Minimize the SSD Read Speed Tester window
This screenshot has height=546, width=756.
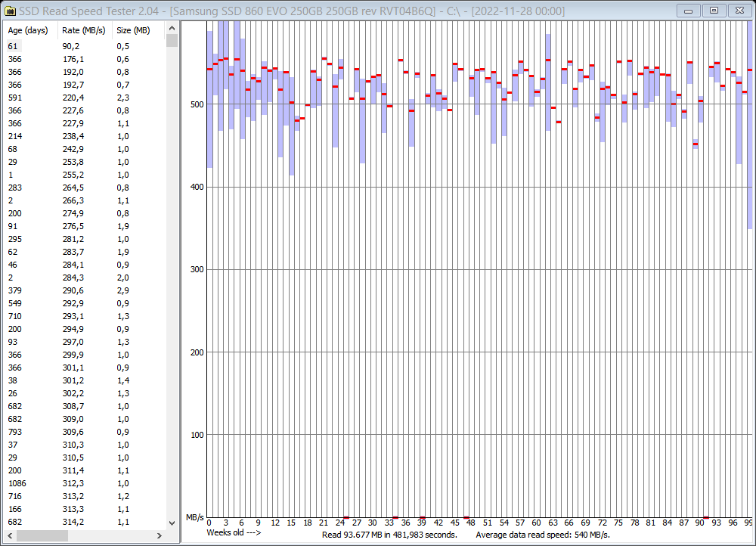pos(689,11)
